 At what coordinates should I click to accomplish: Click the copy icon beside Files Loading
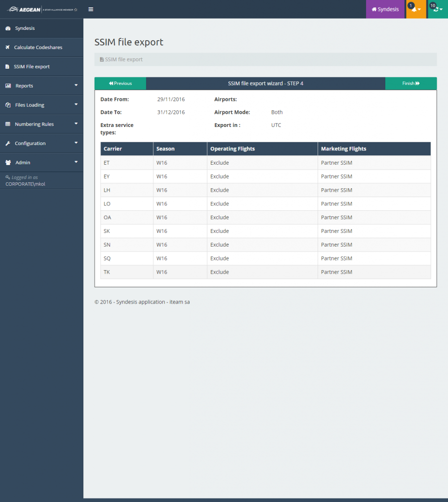point(7,104)
